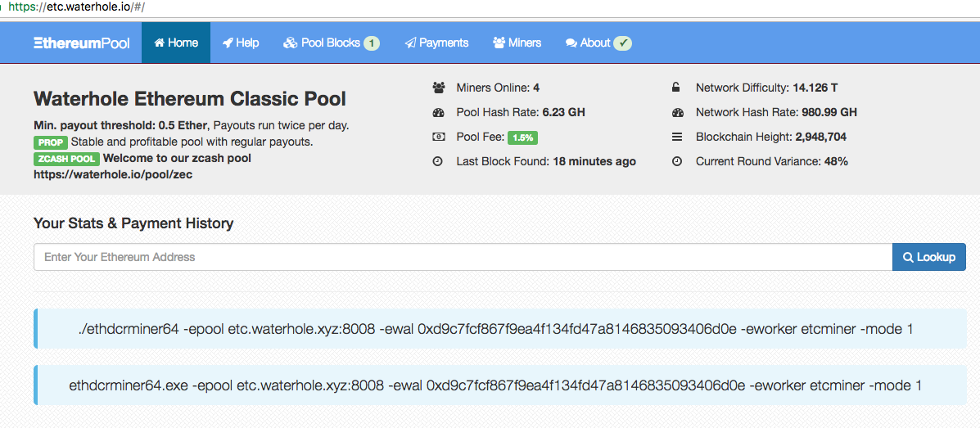Open the Help page
This screenshot has height=428, width=980.
pos(241,43)
